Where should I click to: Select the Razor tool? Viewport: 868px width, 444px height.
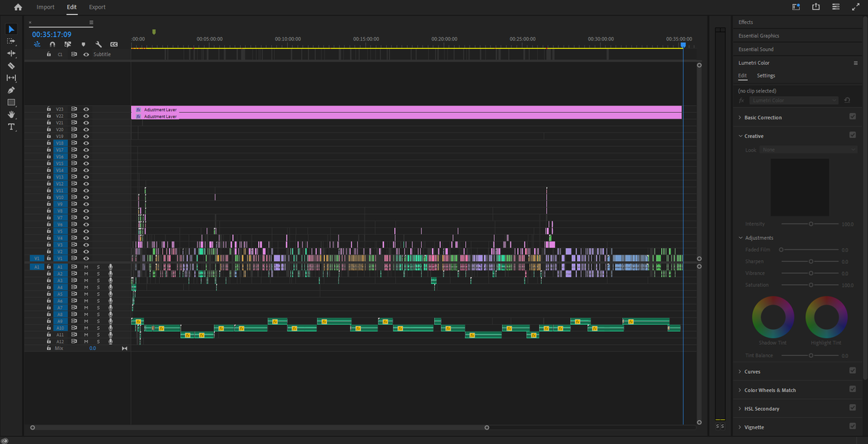click(11, 64)
